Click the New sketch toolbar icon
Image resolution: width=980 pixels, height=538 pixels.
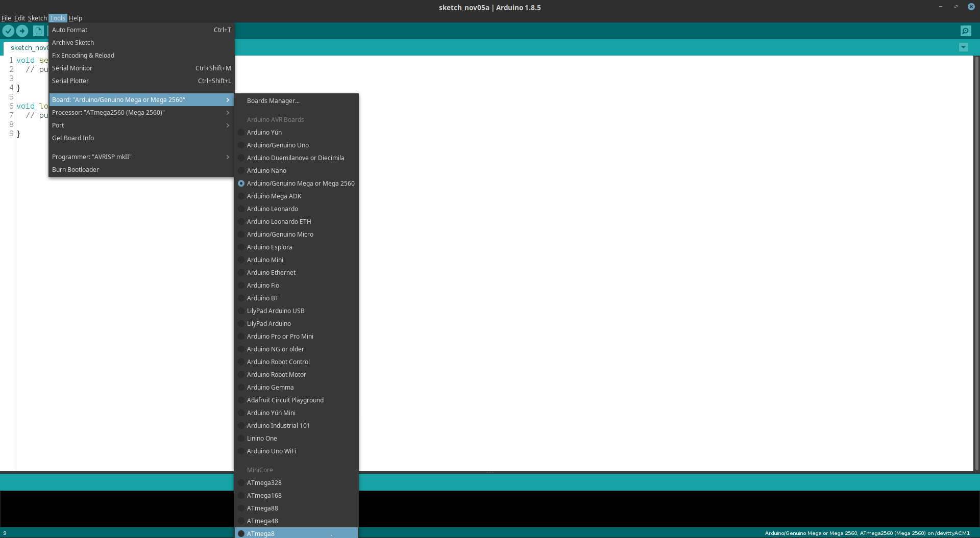pyautogui.click(x=38, y=31)
